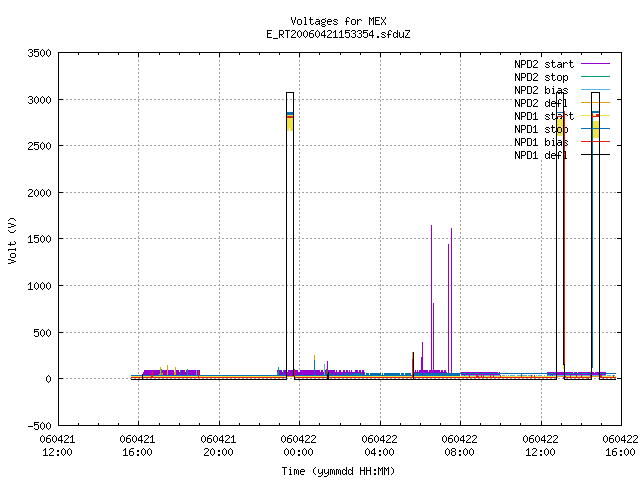Click the 2000 y-axis tick label

click(x=40, y=193)
